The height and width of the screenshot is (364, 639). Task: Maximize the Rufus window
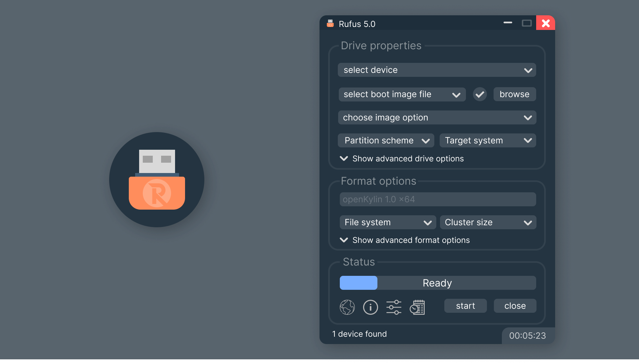[527, 23]
